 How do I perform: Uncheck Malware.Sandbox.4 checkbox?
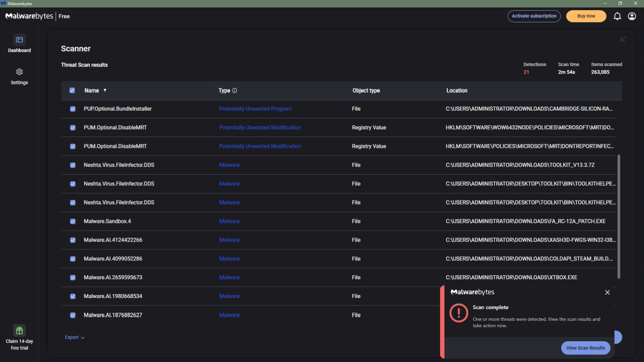pos(73,221)
